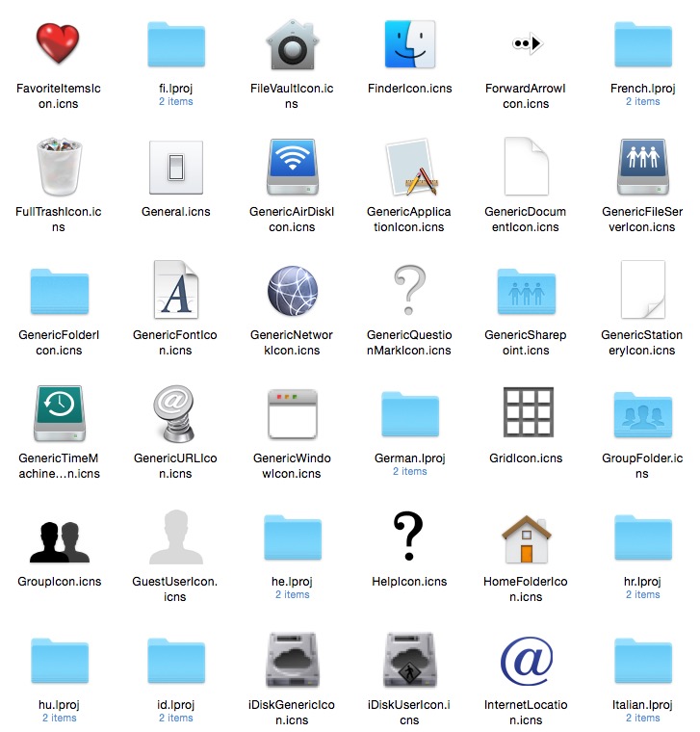The image size is (700, 732).
Task: Select the FileVaultIcon.icns safe-house icon
Action: 292,45
